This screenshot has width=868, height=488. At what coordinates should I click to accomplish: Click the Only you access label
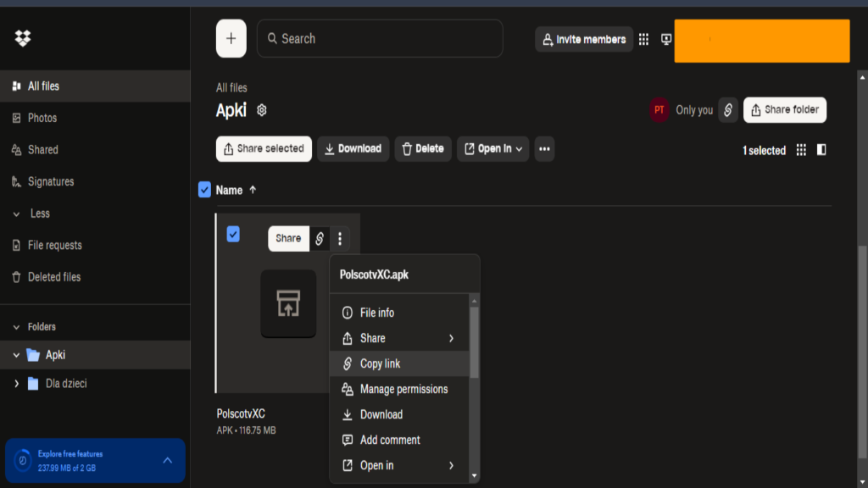tap(694, 110)
